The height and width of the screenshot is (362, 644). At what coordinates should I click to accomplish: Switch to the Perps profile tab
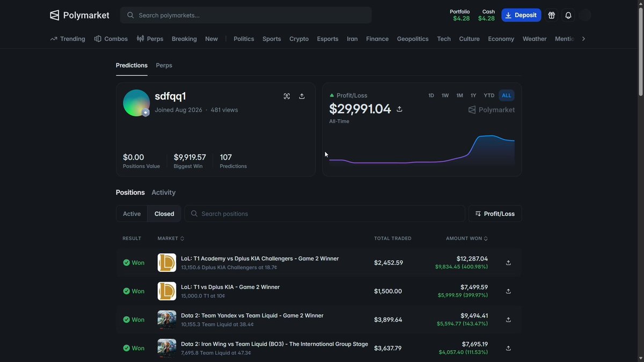coord(164,65)
